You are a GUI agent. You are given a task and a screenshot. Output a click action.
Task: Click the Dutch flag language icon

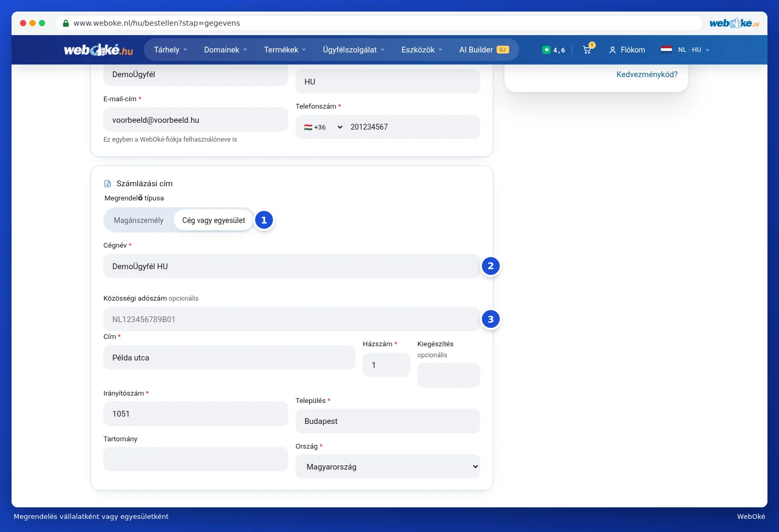pyautogui.click(x=666, y=50)
